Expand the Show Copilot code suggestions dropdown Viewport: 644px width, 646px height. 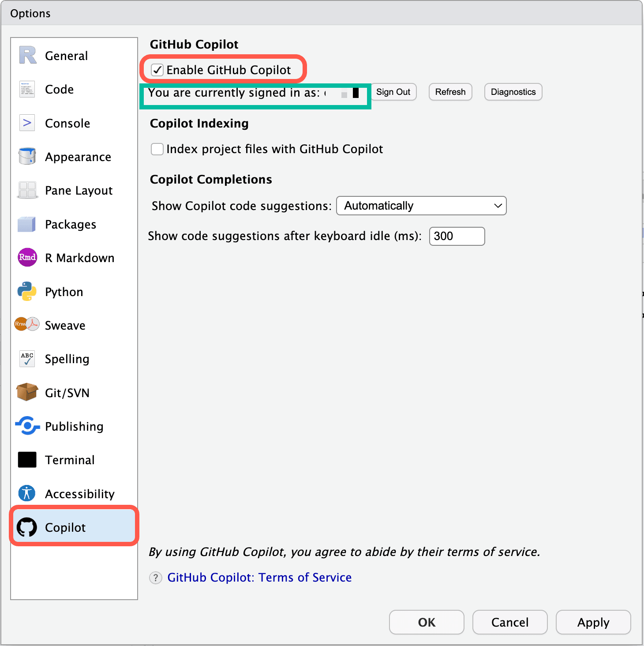pyautogui.click(x=421, y=206)
